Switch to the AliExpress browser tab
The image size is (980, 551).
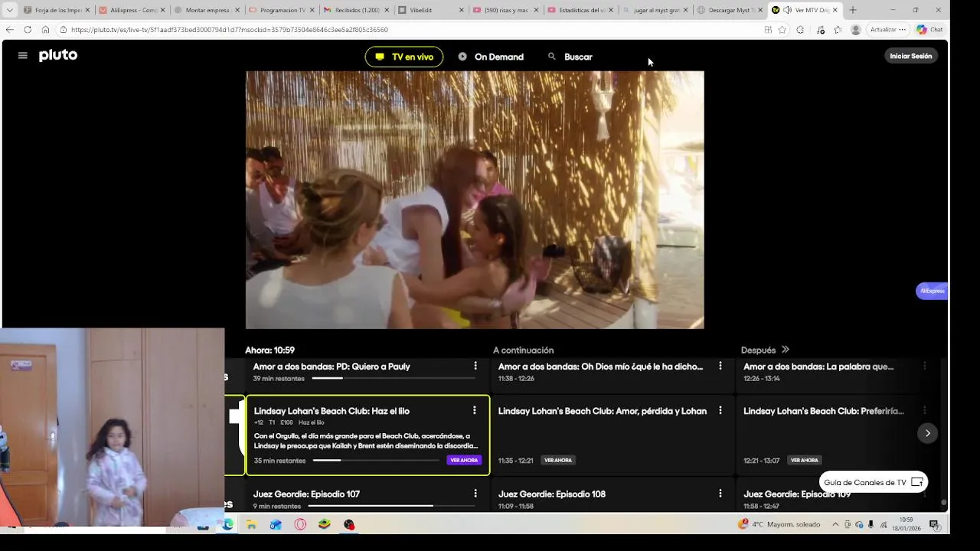[132, 10]
